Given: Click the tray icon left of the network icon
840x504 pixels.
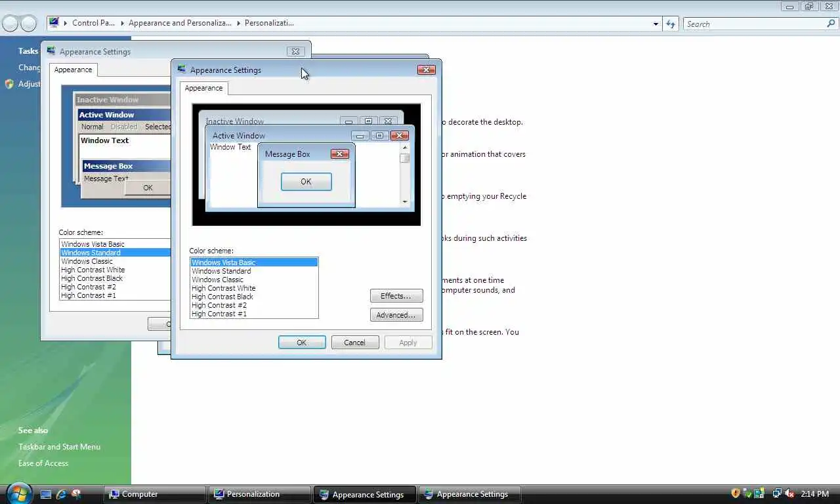Looking at the screenshot, I should click(x=759, y=493).
